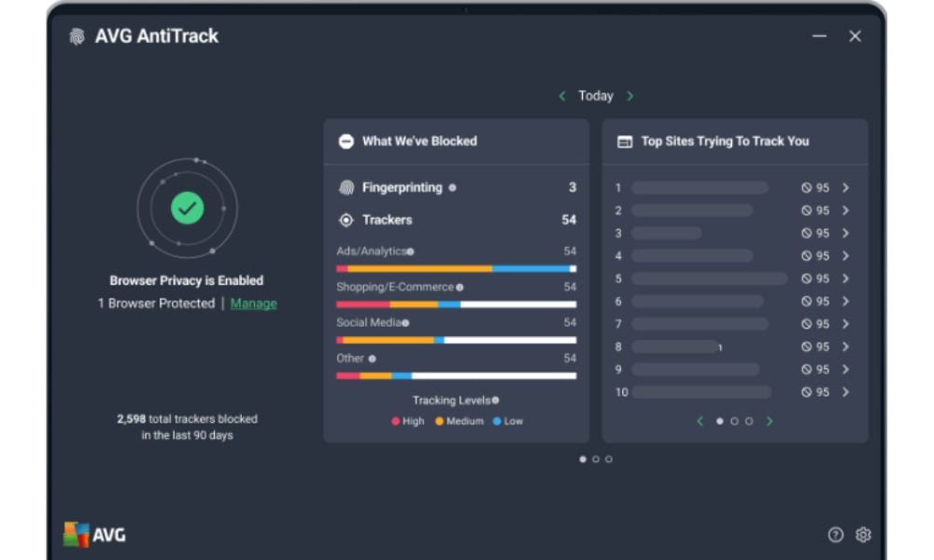Click the Trackers target icon
934x560 pixels.
[x=347, y=220]
